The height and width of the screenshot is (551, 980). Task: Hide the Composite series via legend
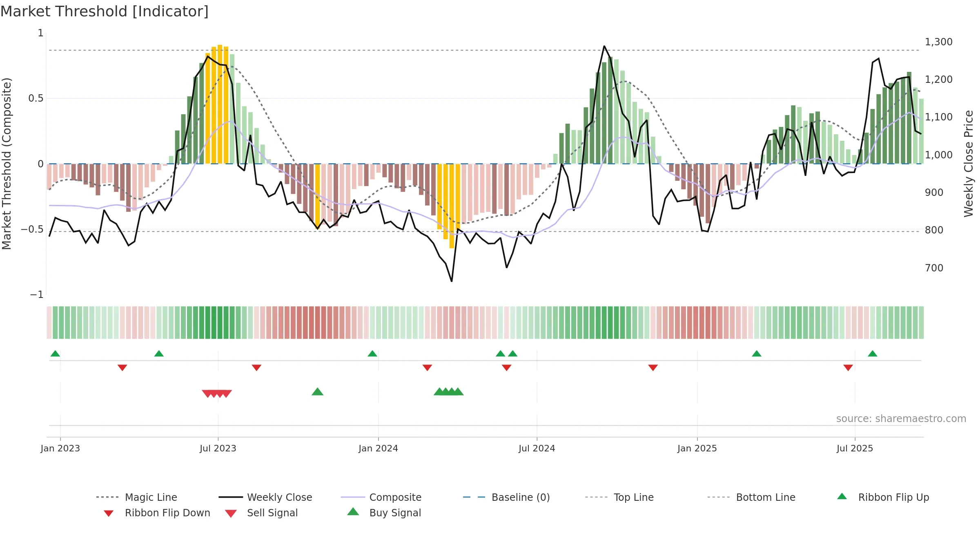381,497
